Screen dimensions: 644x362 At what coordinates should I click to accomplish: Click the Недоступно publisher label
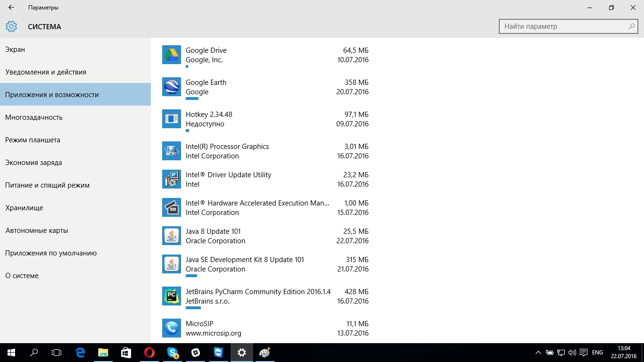pyautogui.click(x=205, y=124)
